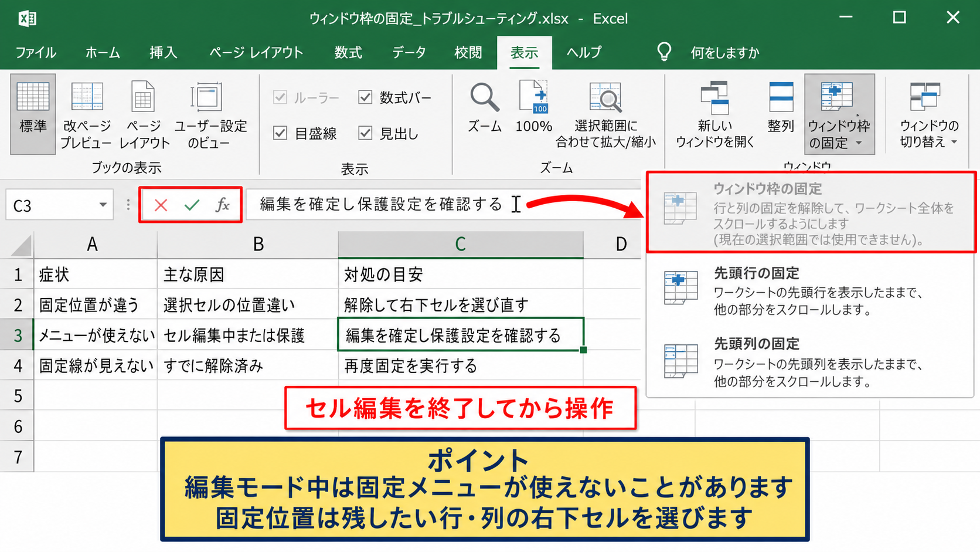Image resolution: width=980 pixels, height=552 pixels.
Task: Open the ページ レイアウト ribbon tab
Action: tap(256, 52)
